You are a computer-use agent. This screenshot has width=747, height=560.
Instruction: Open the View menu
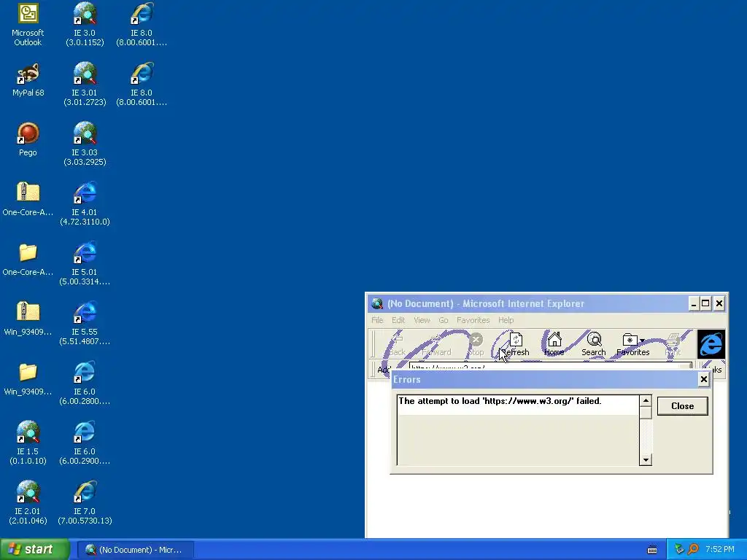coord(422,320)
